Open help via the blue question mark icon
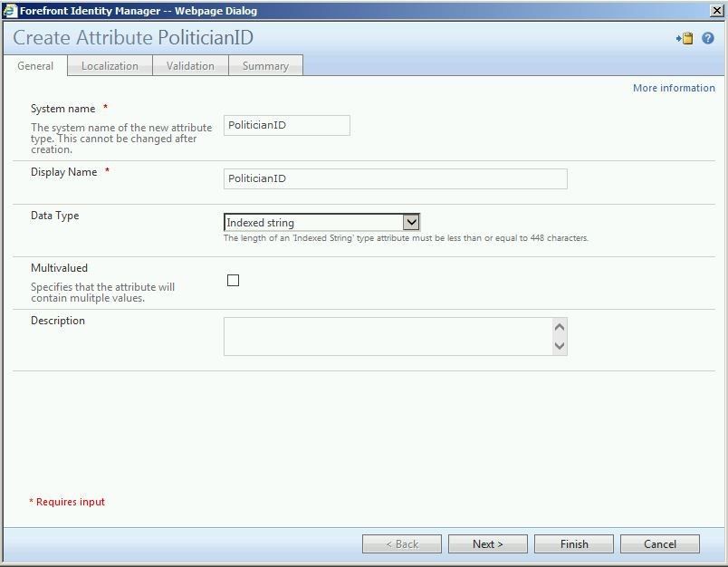Viewport: 728px width, 567px height. pyautogui.click(x=707, y=38)
